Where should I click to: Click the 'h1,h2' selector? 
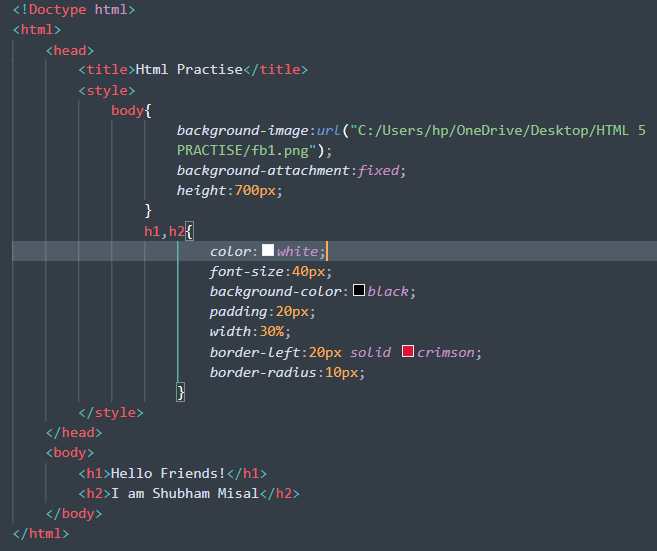click(164, 231)
